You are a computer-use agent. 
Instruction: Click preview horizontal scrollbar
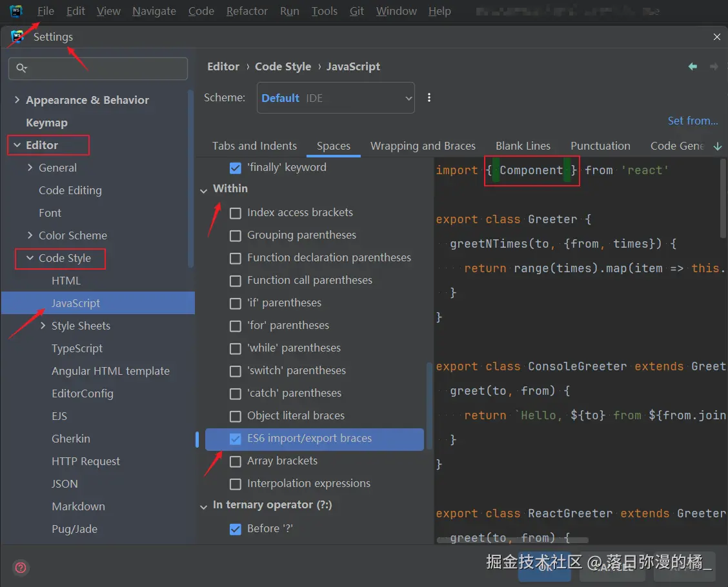coord(512,540)
